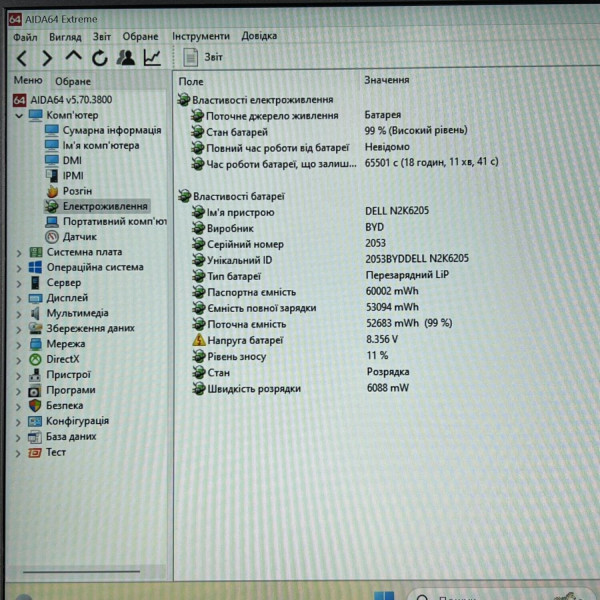The image size is (600, 600).
Task: Expand the База даних node
Action: [19, 438]
